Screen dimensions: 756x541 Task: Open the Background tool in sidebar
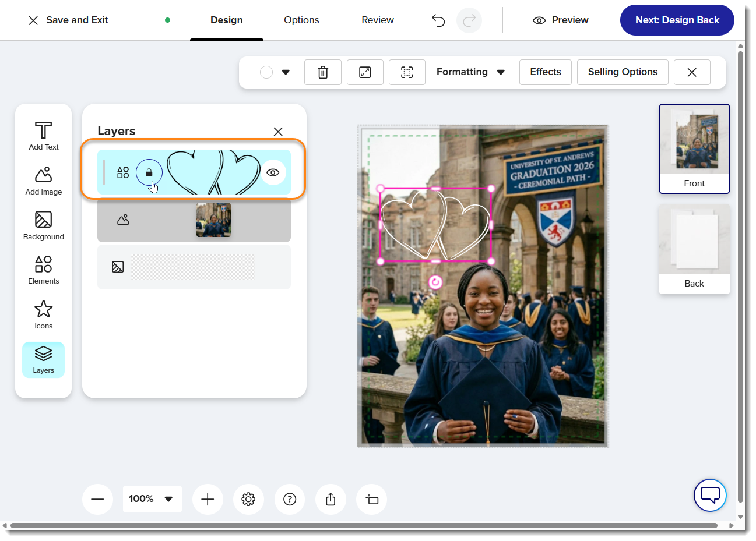pyautogui.click(x=43, y=225)
